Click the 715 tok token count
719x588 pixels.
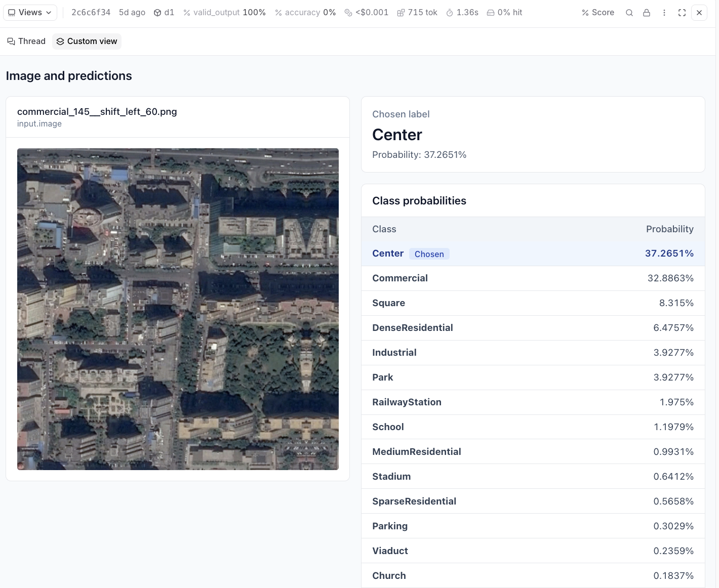tap(417, 13)
